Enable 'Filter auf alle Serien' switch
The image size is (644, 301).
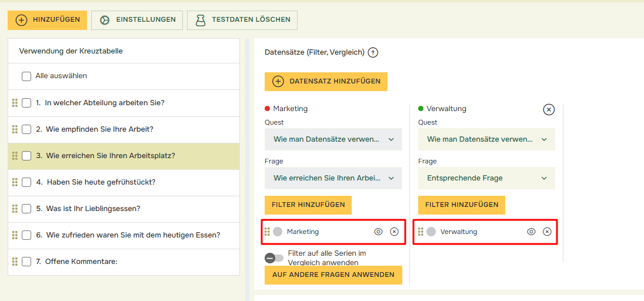(x=273, y=258)
